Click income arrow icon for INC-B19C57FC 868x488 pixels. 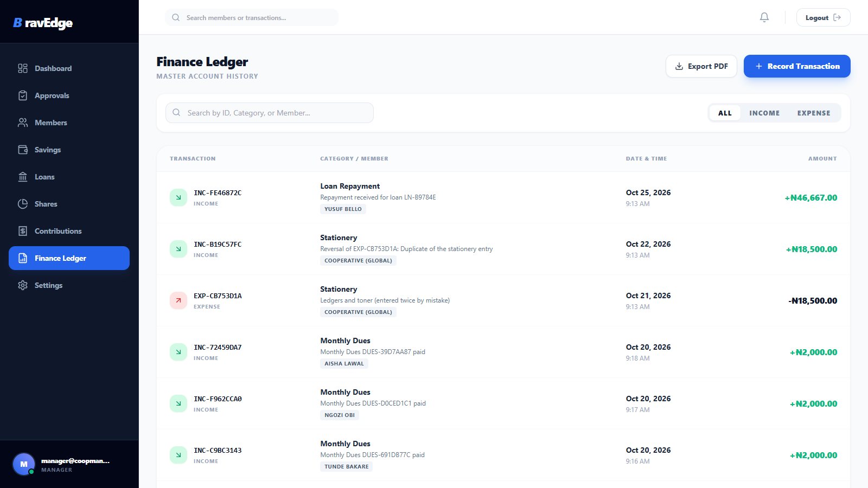tap(178, 249)
